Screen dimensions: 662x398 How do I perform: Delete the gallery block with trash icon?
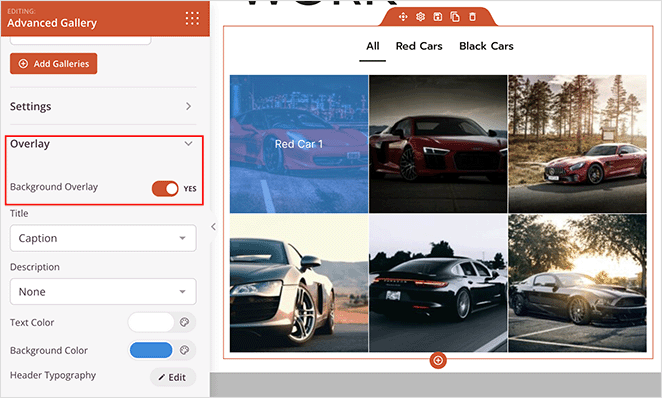click(472, 16)
